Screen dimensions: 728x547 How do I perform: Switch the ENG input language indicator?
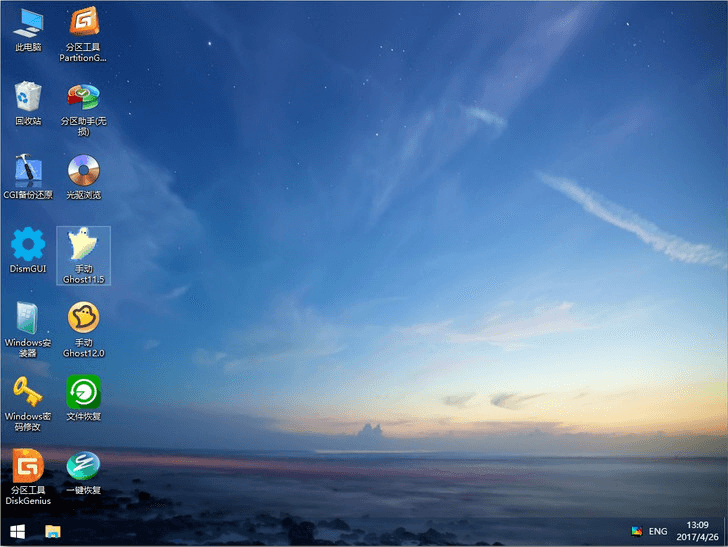coord(658,531)
